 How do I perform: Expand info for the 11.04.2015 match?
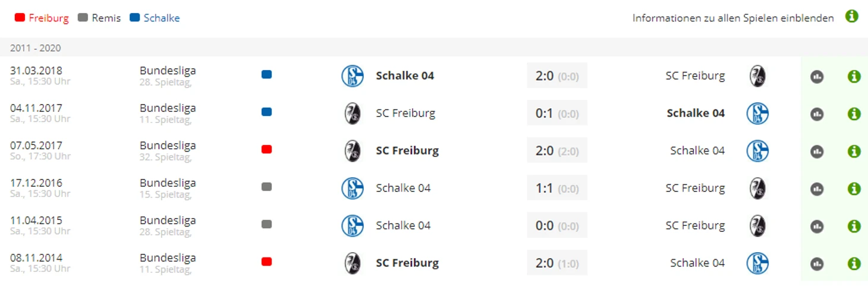[854, 226]
